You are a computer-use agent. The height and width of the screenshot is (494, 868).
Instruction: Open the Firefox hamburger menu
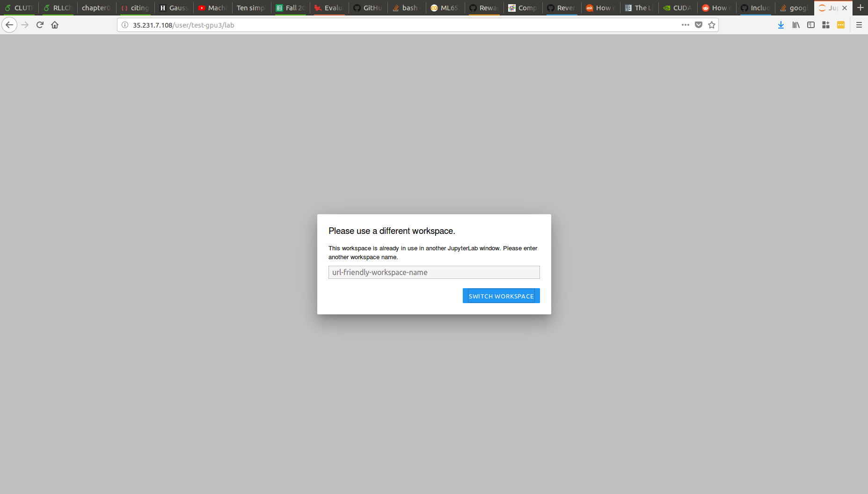coord(859,25)
